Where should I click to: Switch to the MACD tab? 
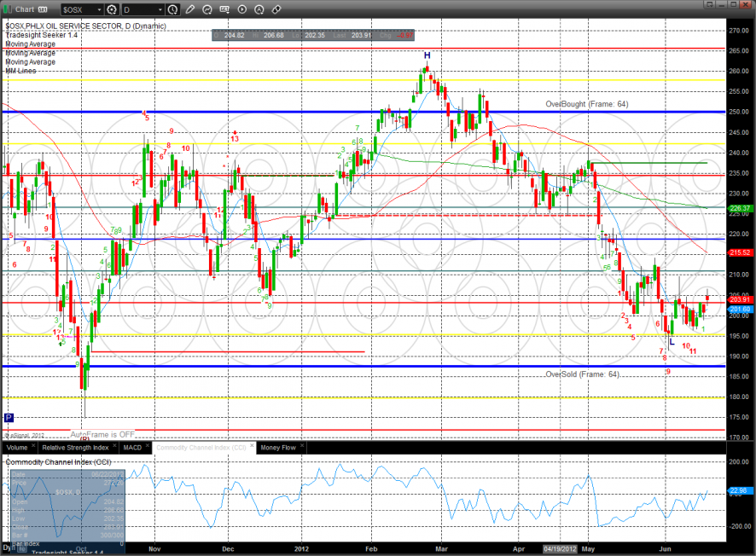[132, 447]
